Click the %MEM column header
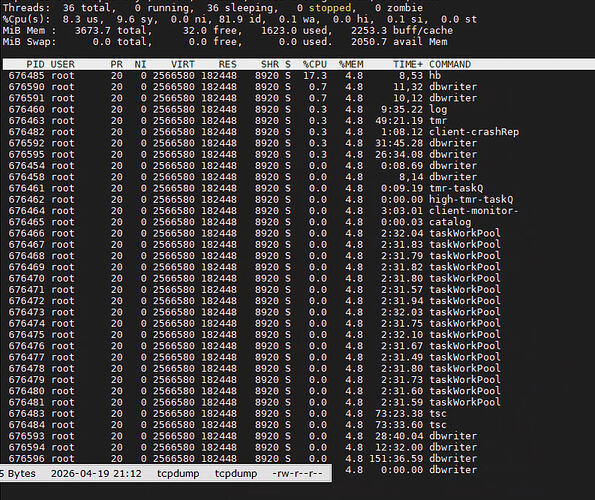This screenshot has width=595, height=500. [x=351, y=64]
